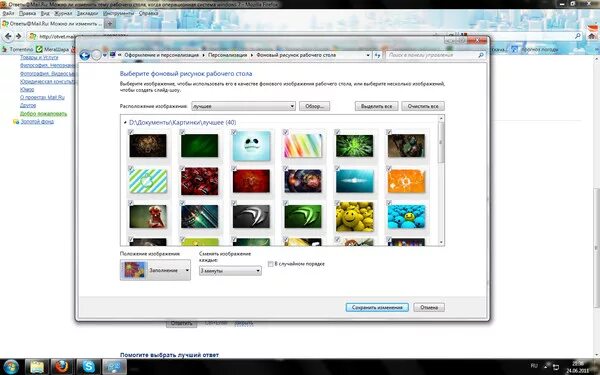The height and width of the screenshot is (375, 600).
Task: Choose the green Nvidia logo wallpaper
Action: coord(303,217)
